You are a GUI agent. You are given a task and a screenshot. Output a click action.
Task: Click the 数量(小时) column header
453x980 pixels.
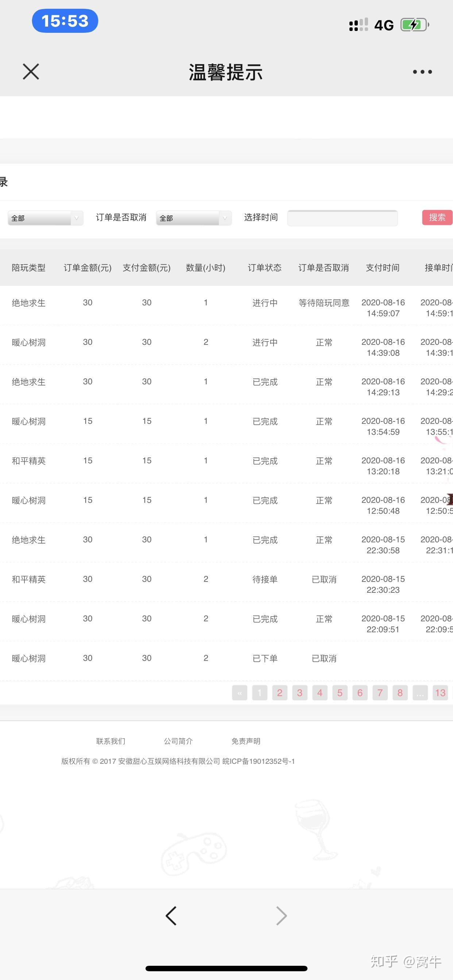tap(206, 268)
